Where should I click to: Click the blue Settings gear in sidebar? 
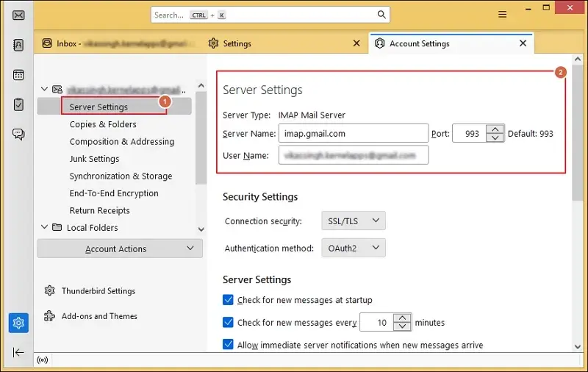(18, 323)
